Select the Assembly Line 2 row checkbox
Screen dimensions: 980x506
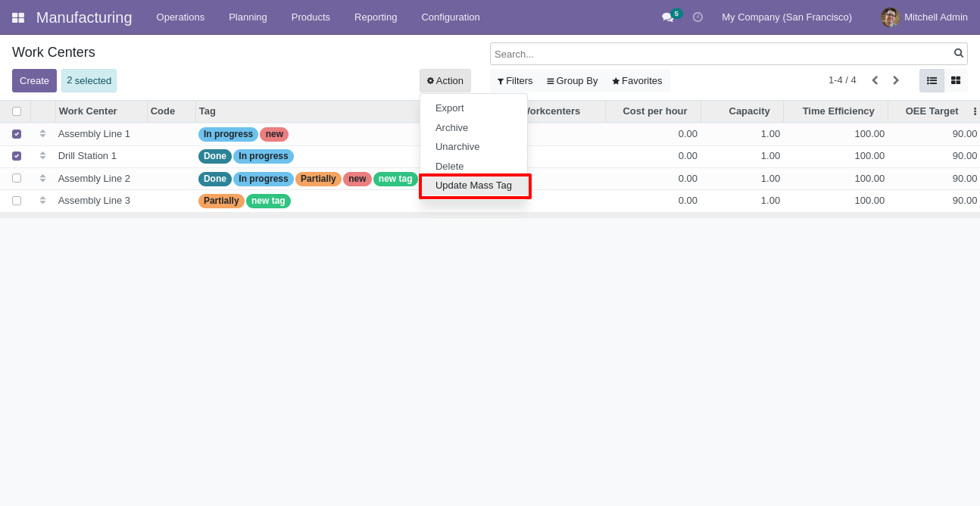17,179
